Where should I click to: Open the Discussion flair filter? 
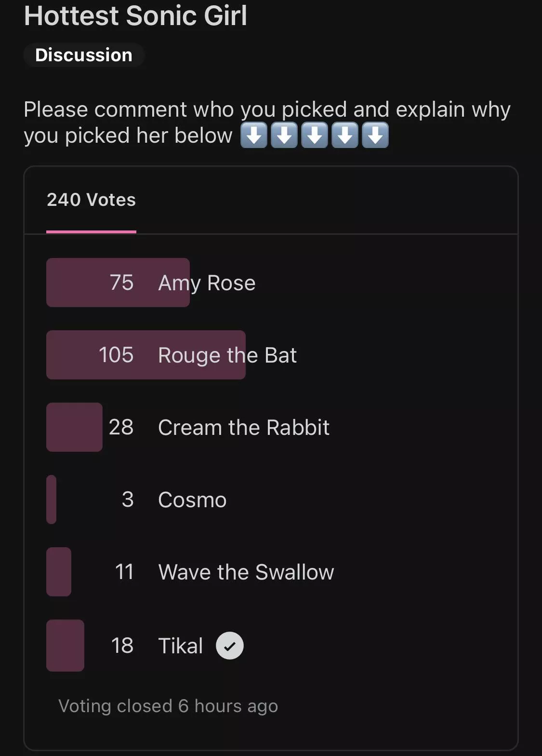[84, 55]
